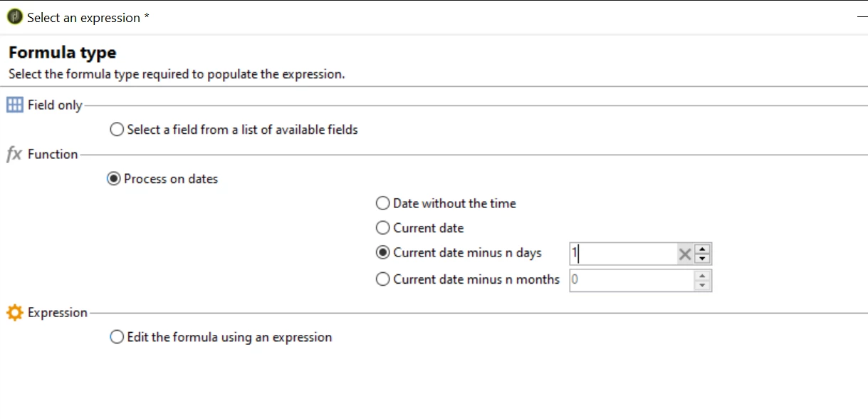Clear the n days value with X icon

(x=684, y=254)
